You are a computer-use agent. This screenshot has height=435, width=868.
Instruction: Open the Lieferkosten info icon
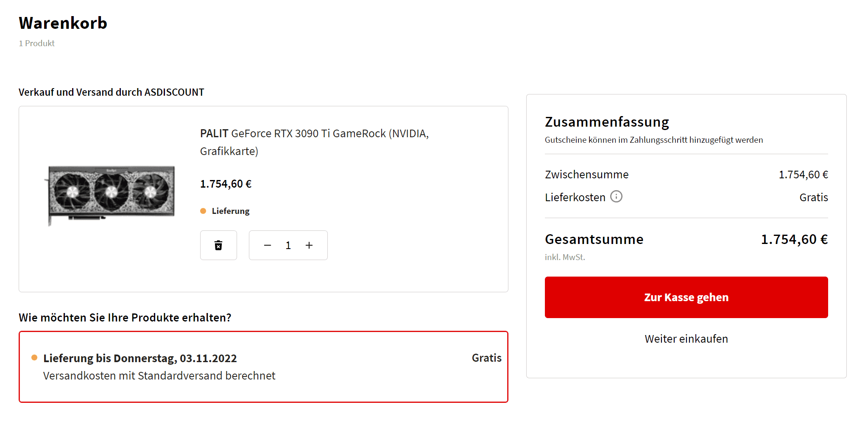(616, 197)
